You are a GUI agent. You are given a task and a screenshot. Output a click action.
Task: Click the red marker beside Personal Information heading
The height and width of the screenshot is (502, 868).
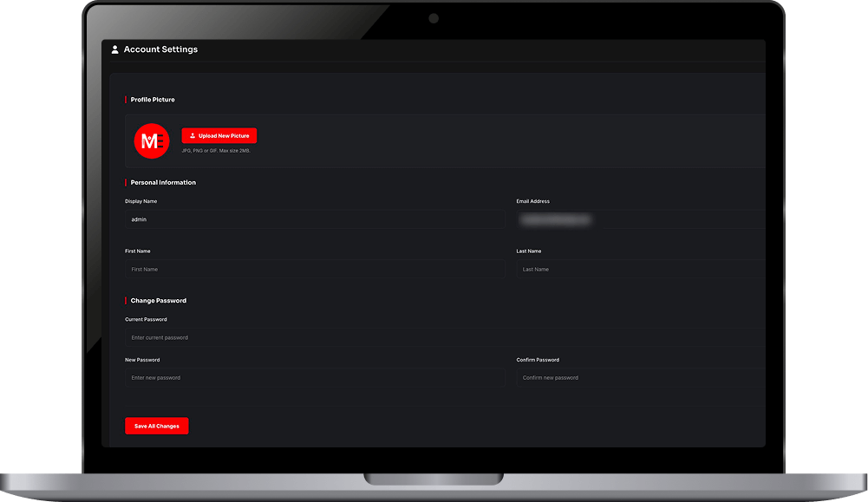point(126,182)
